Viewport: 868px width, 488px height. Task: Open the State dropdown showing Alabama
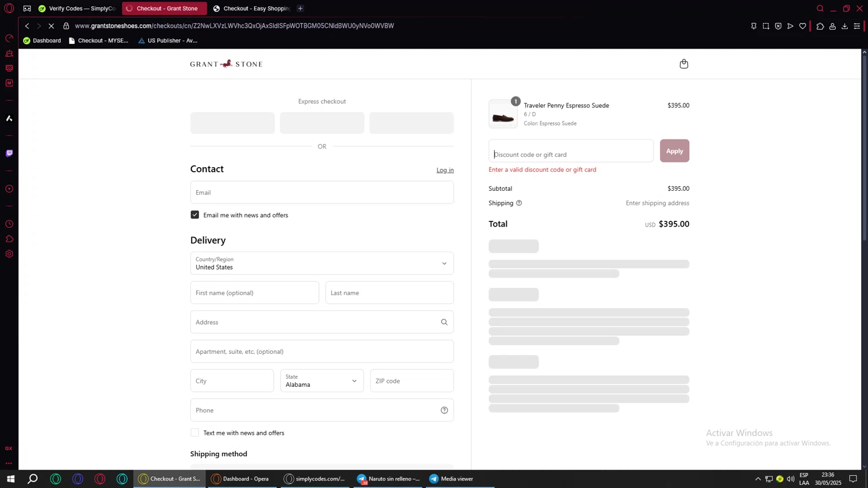click(x=322, y=381)
